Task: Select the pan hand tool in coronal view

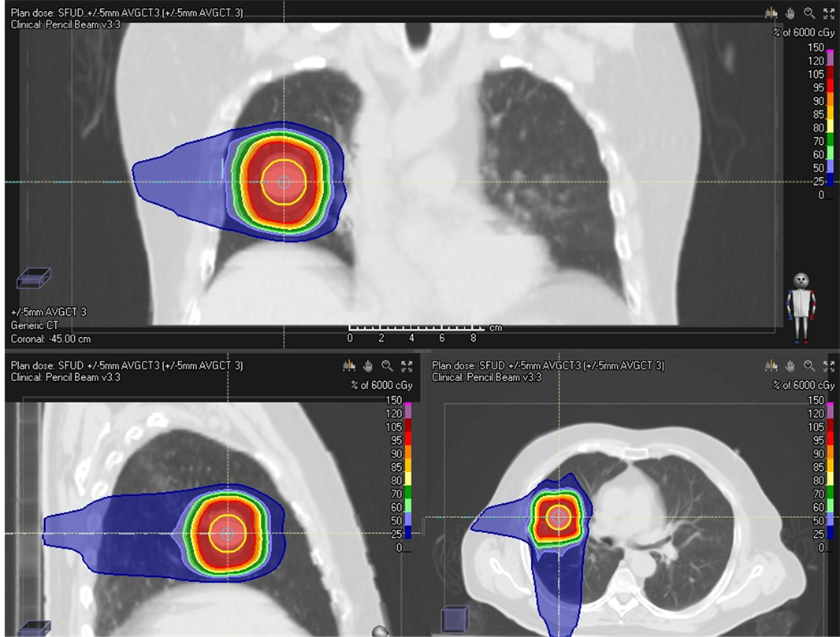Action: [x=790, y=13]
